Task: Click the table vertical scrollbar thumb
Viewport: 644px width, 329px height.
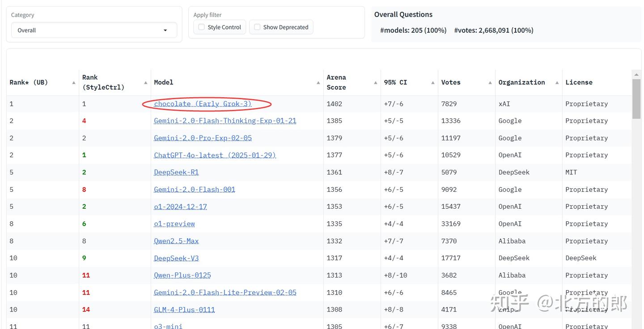Action: (636, 99)
